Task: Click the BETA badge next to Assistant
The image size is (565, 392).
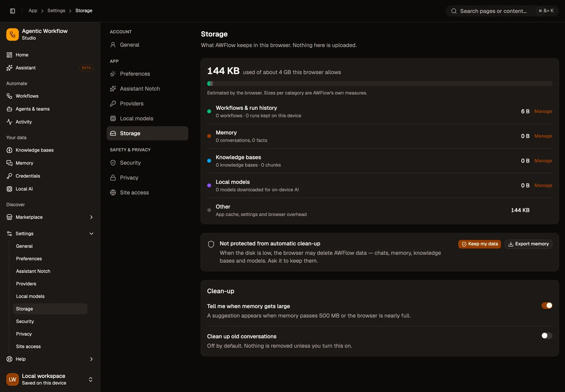Action: pos(86,68)
